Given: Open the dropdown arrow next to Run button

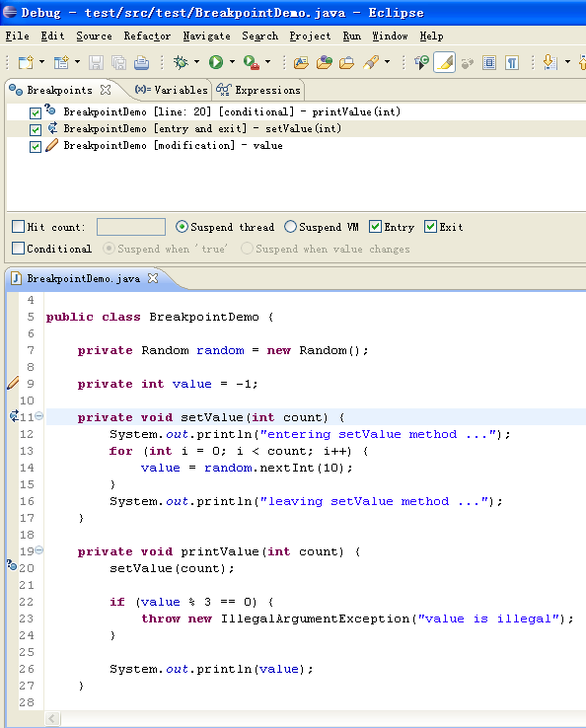Looking at the screenshot, I should click(232, 62).
